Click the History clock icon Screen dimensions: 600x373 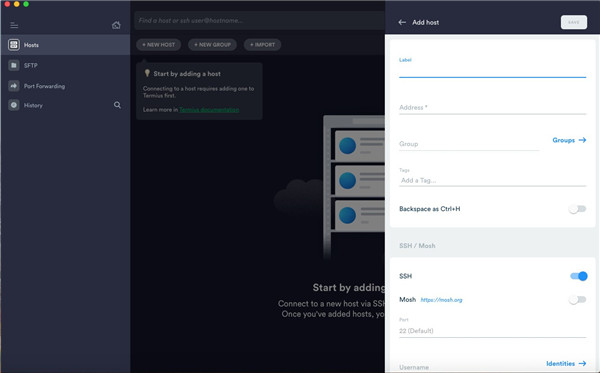click(x=14, y=105)
